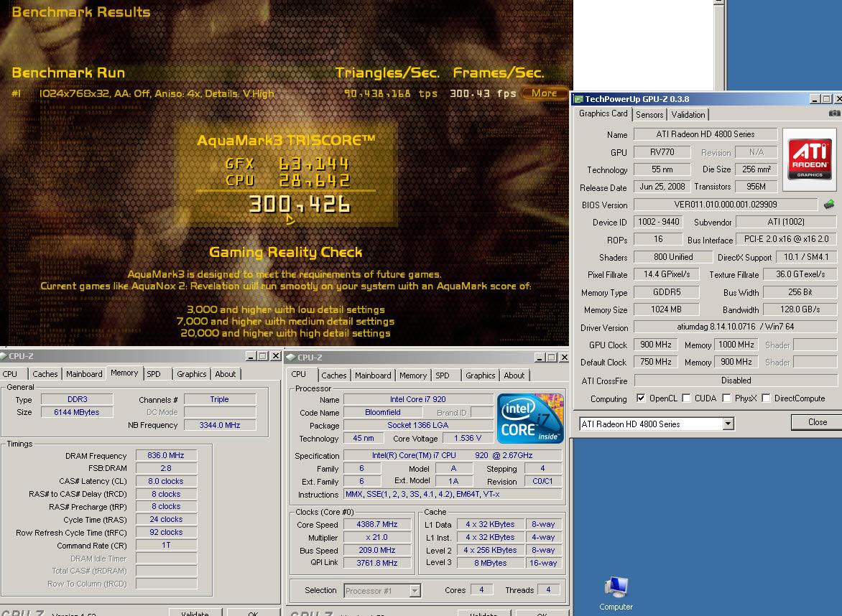Toggle the PhysX checkbox in GPU-Z
The image size is (842, 616).
(726, 398)
